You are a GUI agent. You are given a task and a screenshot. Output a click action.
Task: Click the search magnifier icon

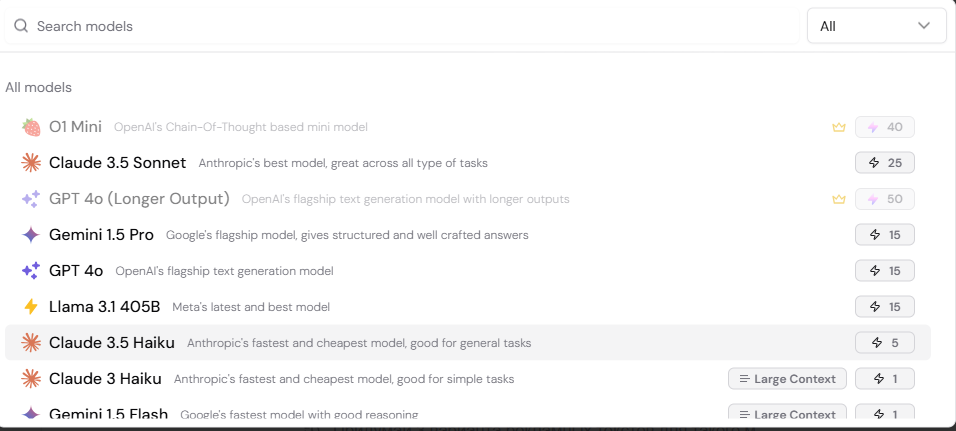pos(21,26)
